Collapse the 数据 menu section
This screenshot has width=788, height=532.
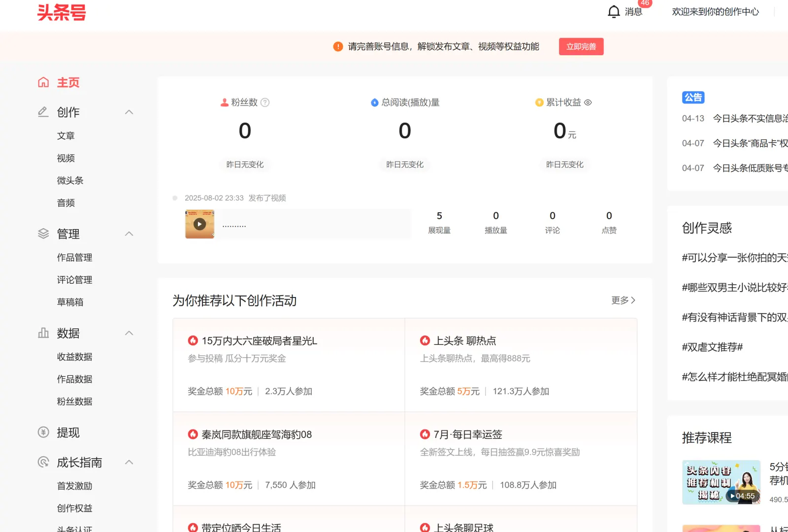[129, 333]
